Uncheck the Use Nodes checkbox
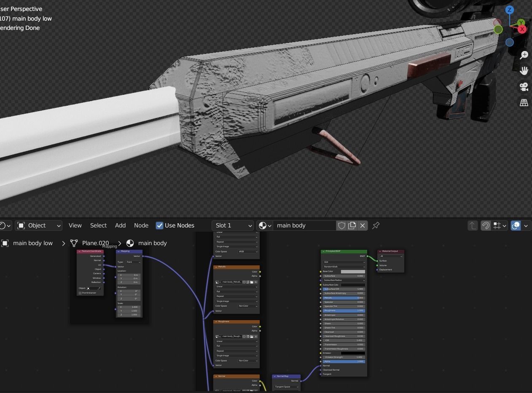The height and width of the screenshot is (393, 532). pos(159,225)
